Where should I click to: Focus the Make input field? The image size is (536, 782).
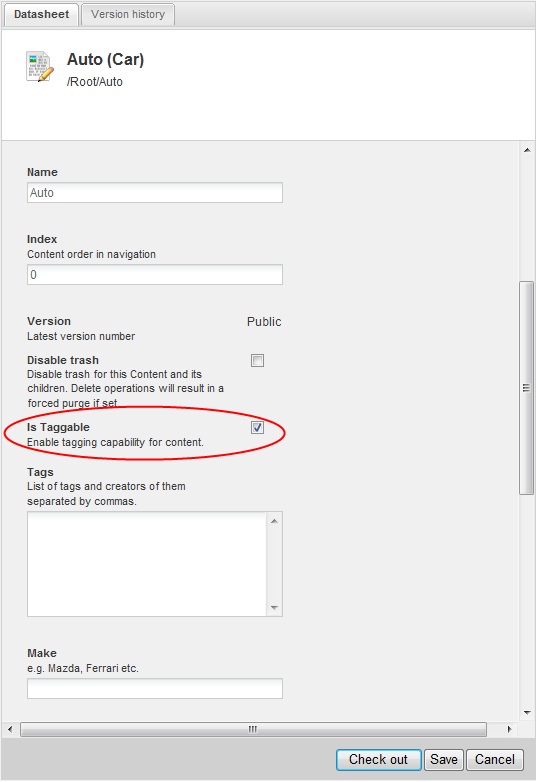155,688
